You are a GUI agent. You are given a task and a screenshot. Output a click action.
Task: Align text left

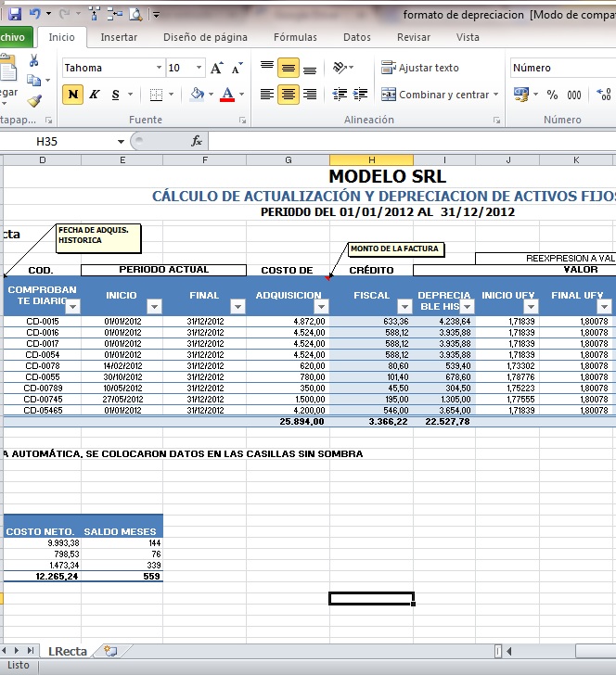click(x=267, y=95)
